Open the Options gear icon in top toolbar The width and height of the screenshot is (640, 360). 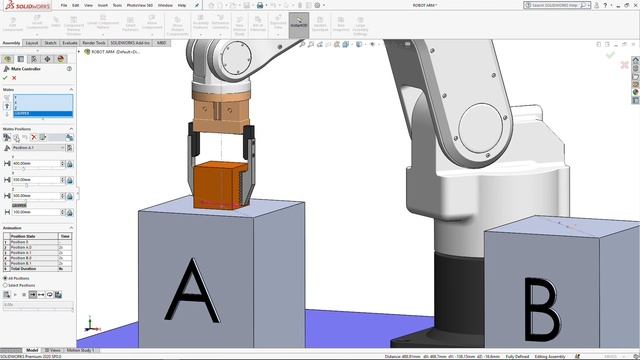click(317, 5)
